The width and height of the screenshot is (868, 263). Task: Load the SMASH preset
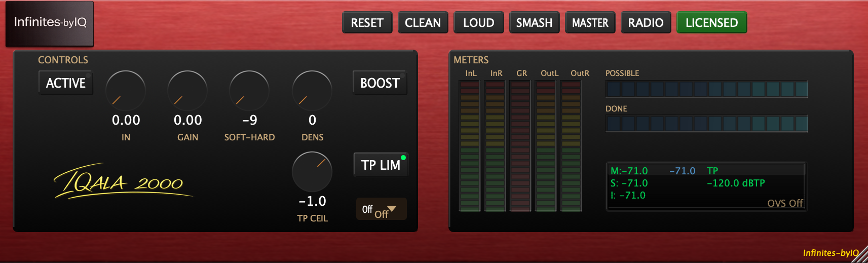[x=535, y=23]
